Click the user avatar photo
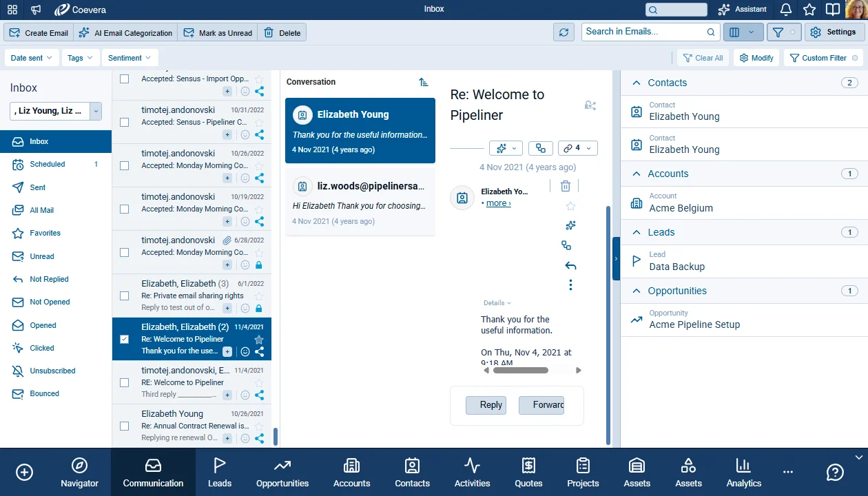868x496 pixels. click(x=856, y=10)
